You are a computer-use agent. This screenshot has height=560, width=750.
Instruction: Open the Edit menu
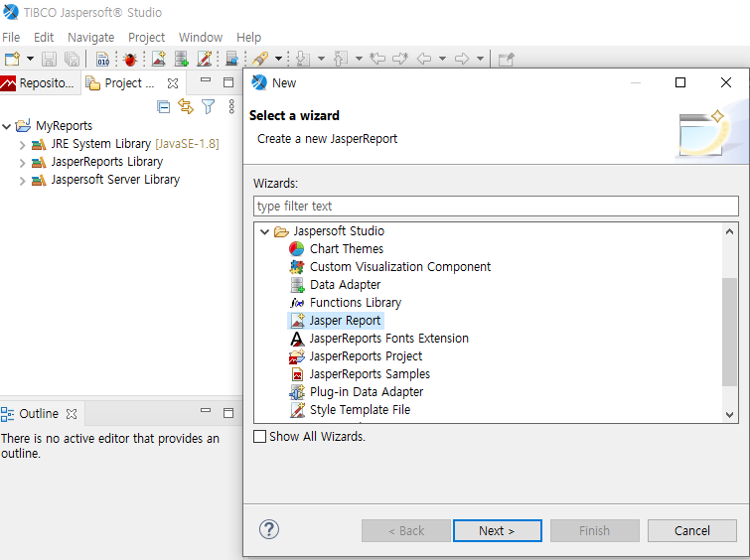click(44, 38)
